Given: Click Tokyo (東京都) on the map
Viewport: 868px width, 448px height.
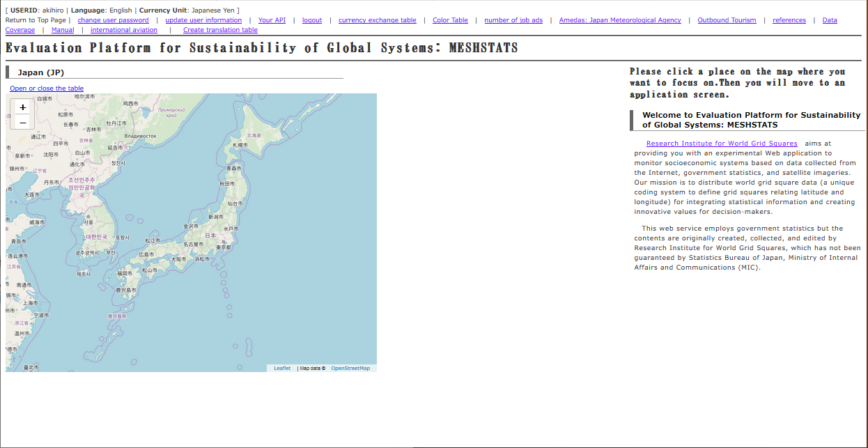Looking at the screenshot, I should click(223, 247).
